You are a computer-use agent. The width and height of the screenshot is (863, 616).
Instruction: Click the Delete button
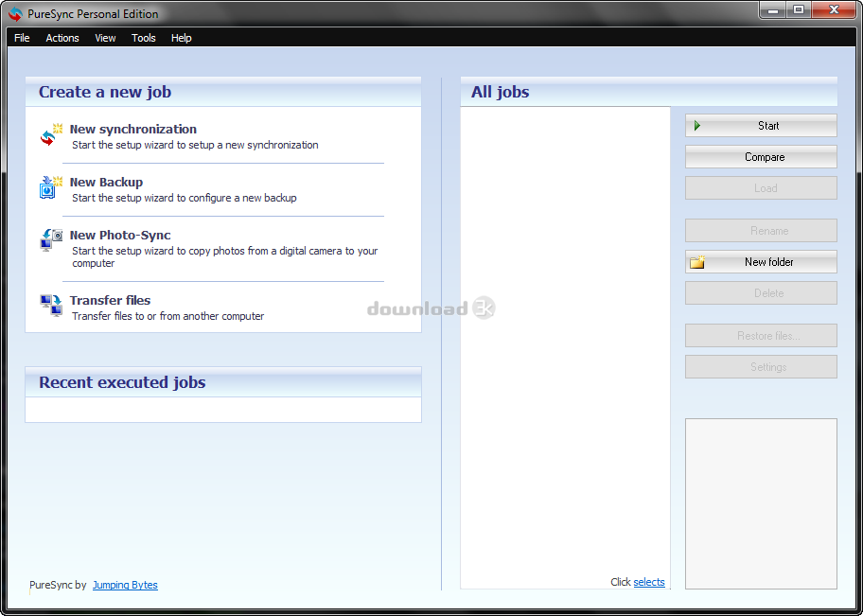pos(761,293)
